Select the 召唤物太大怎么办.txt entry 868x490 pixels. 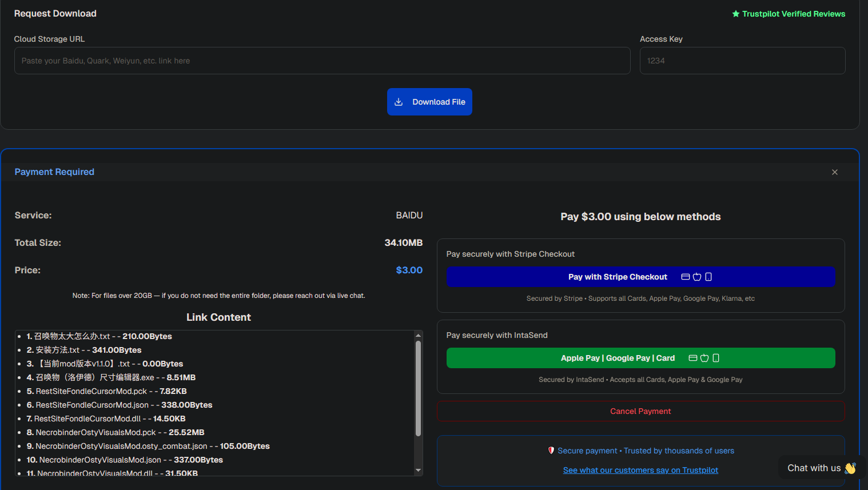99,336
